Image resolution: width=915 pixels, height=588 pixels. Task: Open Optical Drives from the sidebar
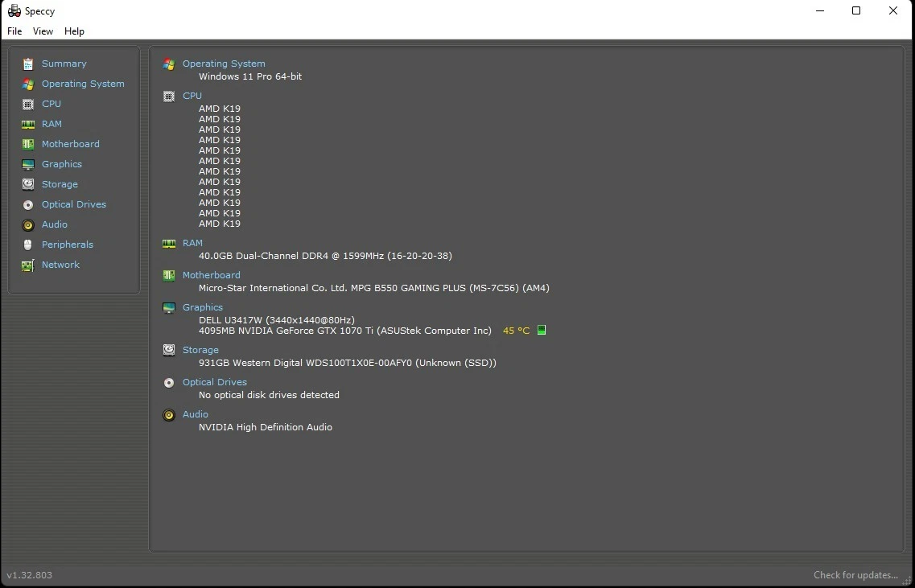[74, 205]
